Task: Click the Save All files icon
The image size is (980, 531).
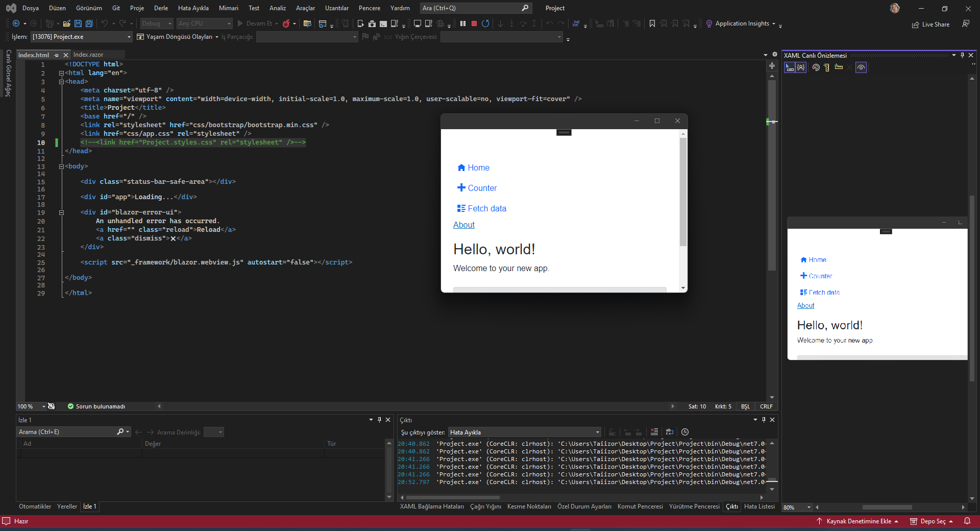Action: click(89, 23)
